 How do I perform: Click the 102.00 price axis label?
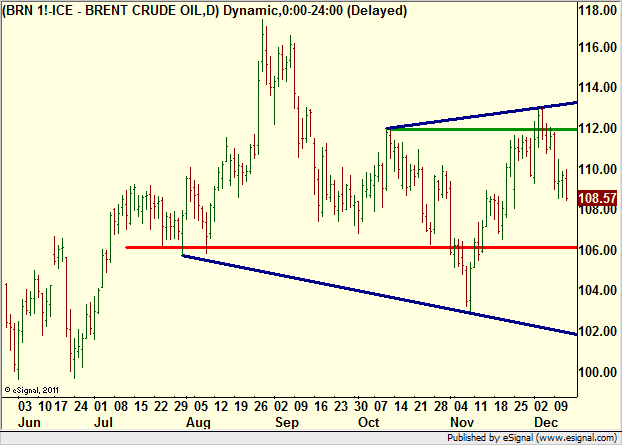pyautogui.click(x=597, y=331)
